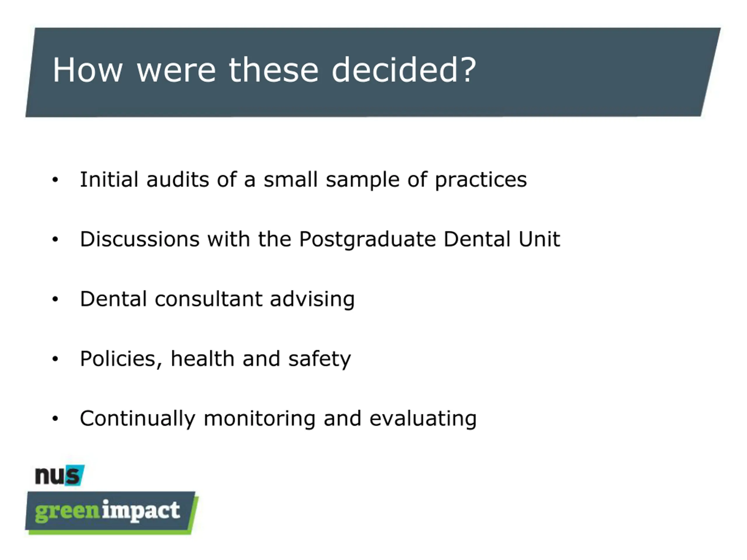Select the slide title 'How were these decided?'
747x560 pixels.
click(264, 70)
